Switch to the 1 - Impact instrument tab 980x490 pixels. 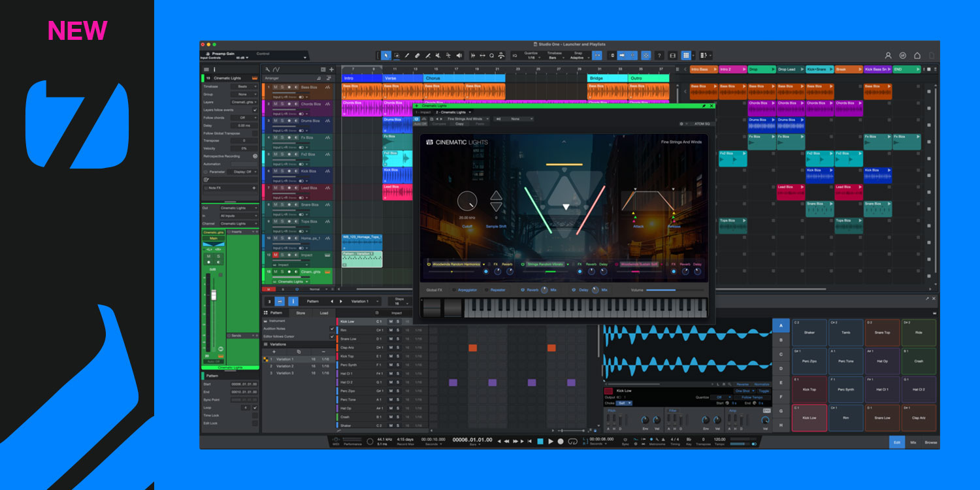coord(423,112)
